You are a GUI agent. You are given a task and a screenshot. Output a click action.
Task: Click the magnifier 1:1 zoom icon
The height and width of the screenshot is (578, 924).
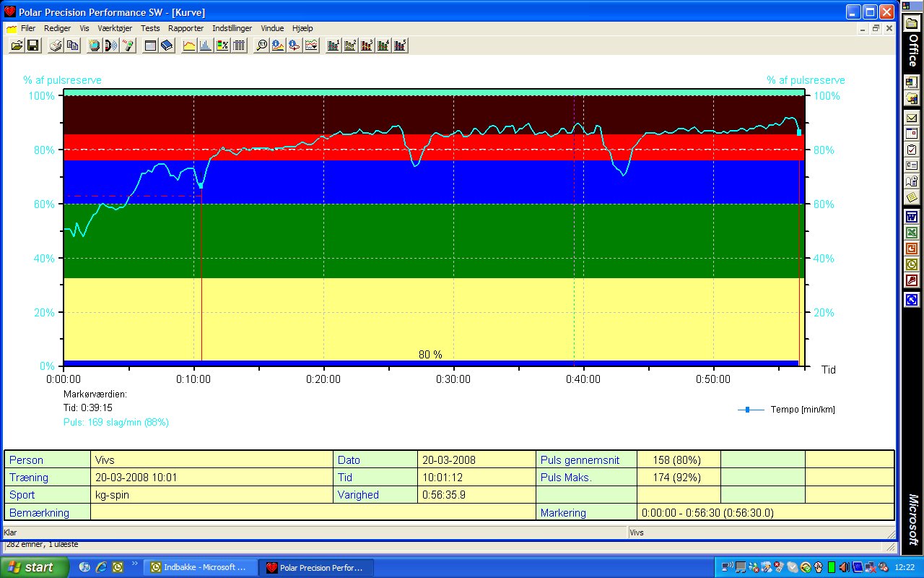[261, 46]
